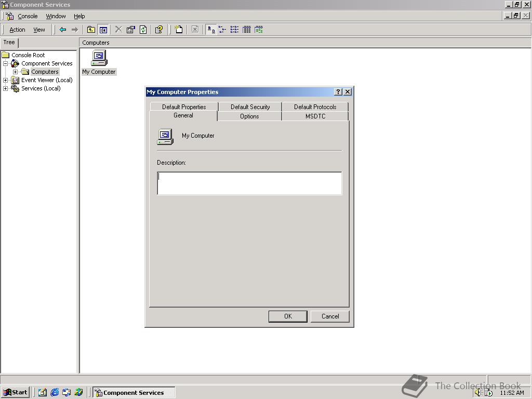Switch to the Default Properties tab

click(184, 107)
